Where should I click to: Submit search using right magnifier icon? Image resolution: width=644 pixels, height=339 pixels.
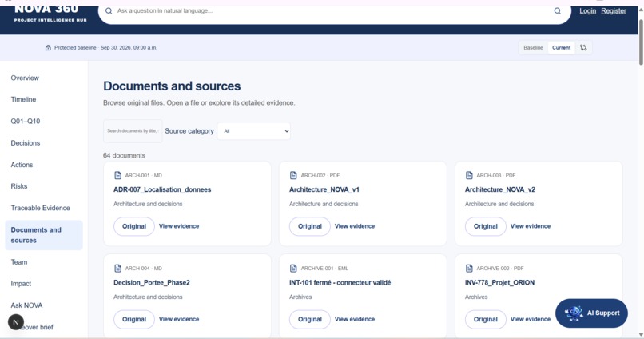coord(558,11)
